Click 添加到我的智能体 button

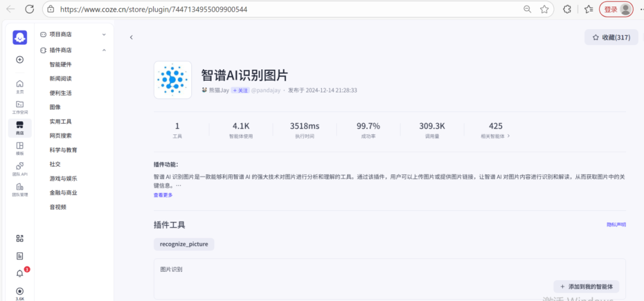click(586, 287)
